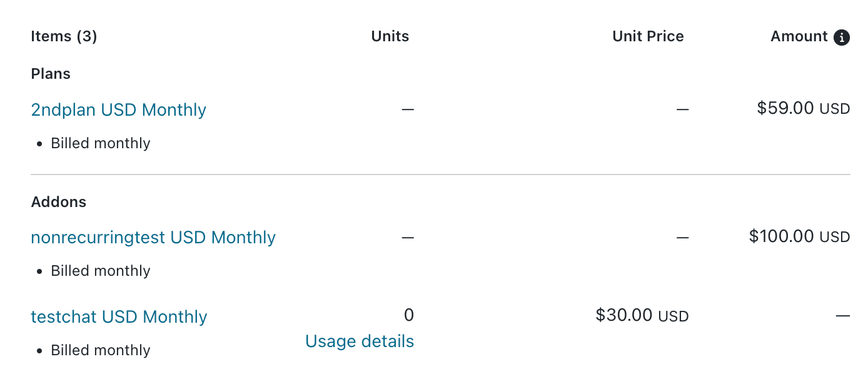View Usage details for testchat
Image resolution: width=868 pixels, height=389 pixels.
[x=360, y=341]
